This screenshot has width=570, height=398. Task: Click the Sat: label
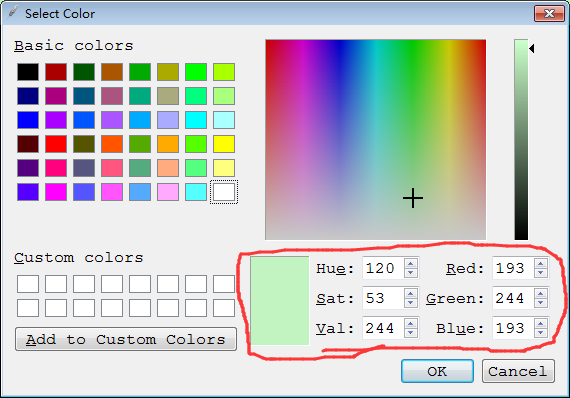335,298
